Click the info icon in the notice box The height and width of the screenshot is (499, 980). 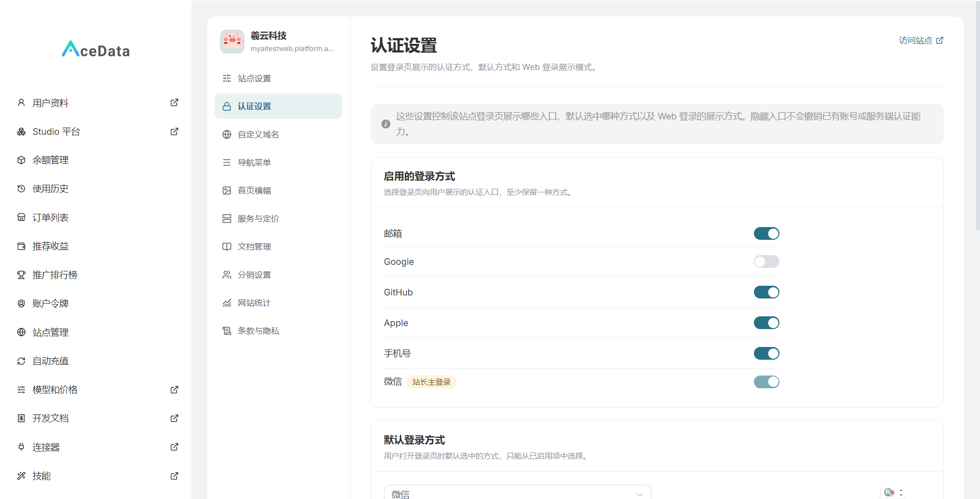point(386,124)
